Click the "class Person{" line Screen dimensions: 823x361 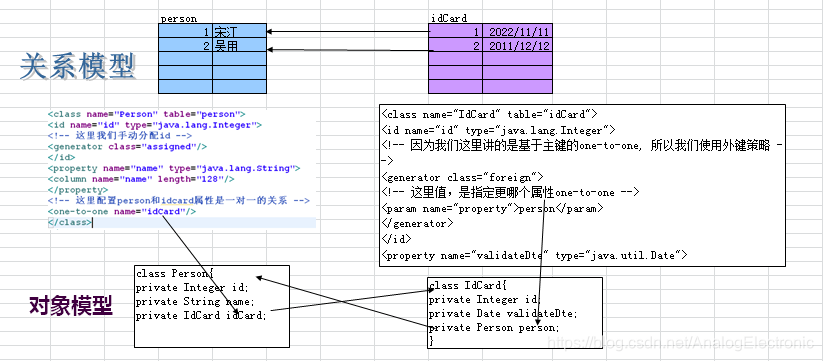(x=175, y=273)
